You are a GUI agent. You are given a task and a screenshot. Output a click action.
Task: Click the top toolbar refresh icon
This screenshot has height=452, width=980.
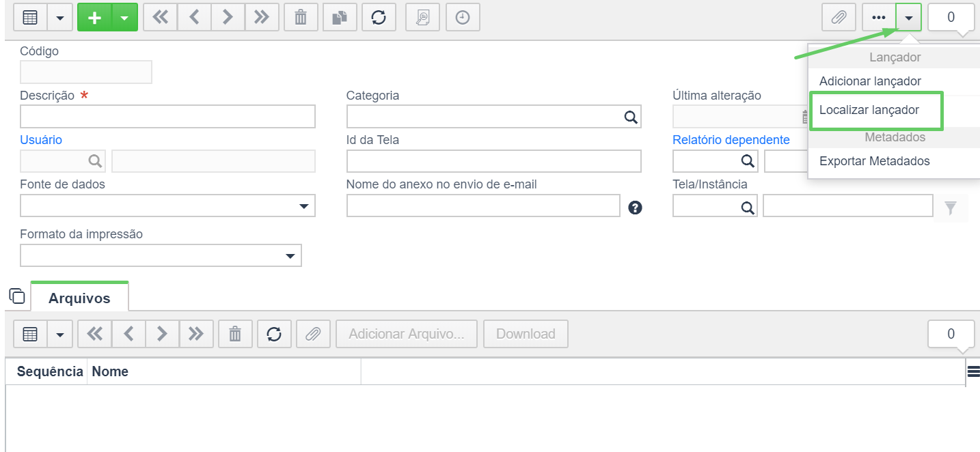(x=379, y=18)
